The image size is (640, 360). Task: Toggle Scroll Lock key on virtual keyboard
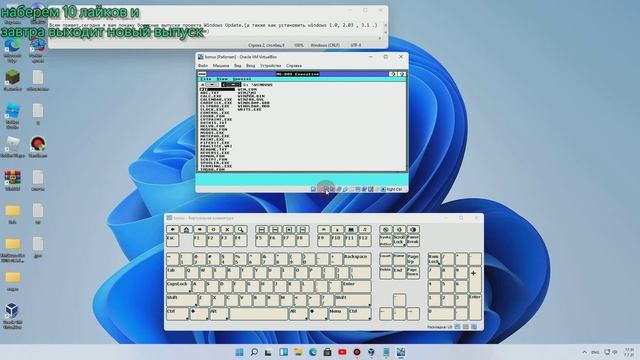399,240
